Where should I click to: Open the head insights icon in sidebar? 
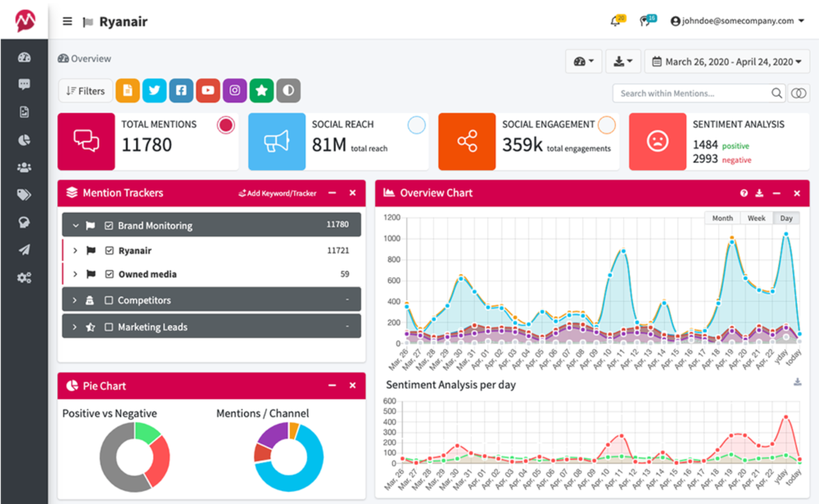click(x=24, y=223)
